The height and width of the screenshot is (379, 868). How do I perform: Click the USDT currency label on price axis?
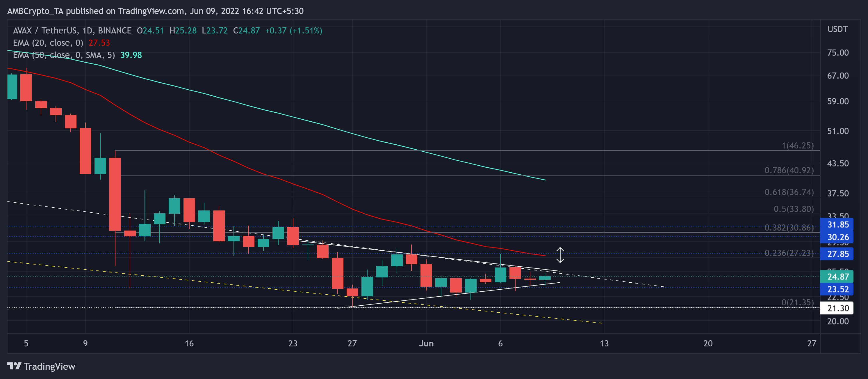(x=837, y=29)
